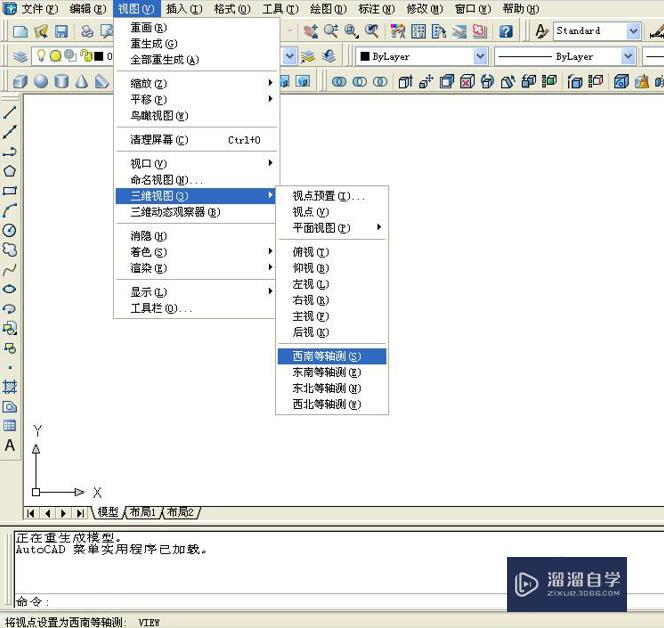Open the ByLayer linetype dropdown
Image resolution: width=664 pixels, height=628 pixels.
tap(628, 56)
